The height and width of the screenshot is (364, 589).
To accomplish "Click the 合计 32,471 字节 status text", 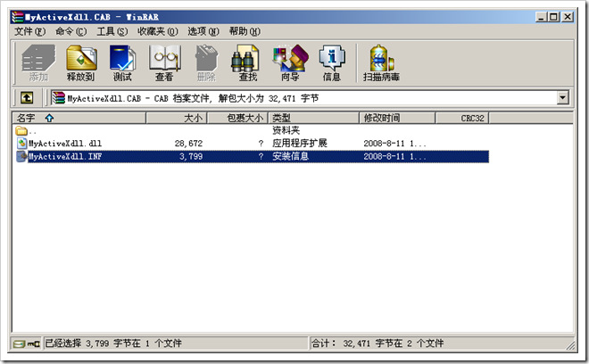I will tap(377, 343).
